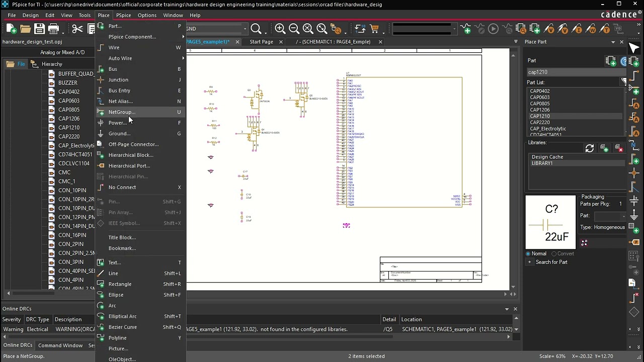Choose Off-Page Connector... menu entry

coord(140,144)
